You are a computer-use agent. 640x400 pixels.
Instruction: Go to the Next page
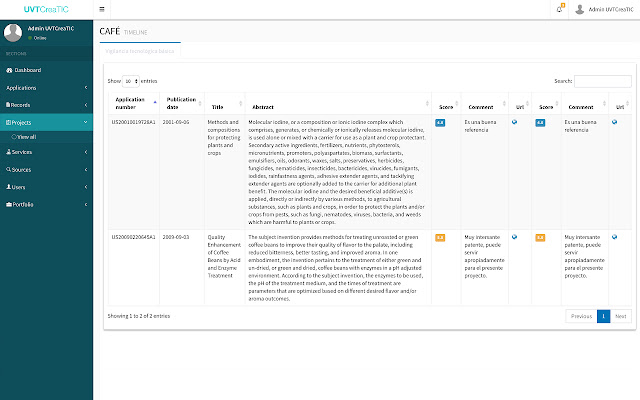coord(621,316)
